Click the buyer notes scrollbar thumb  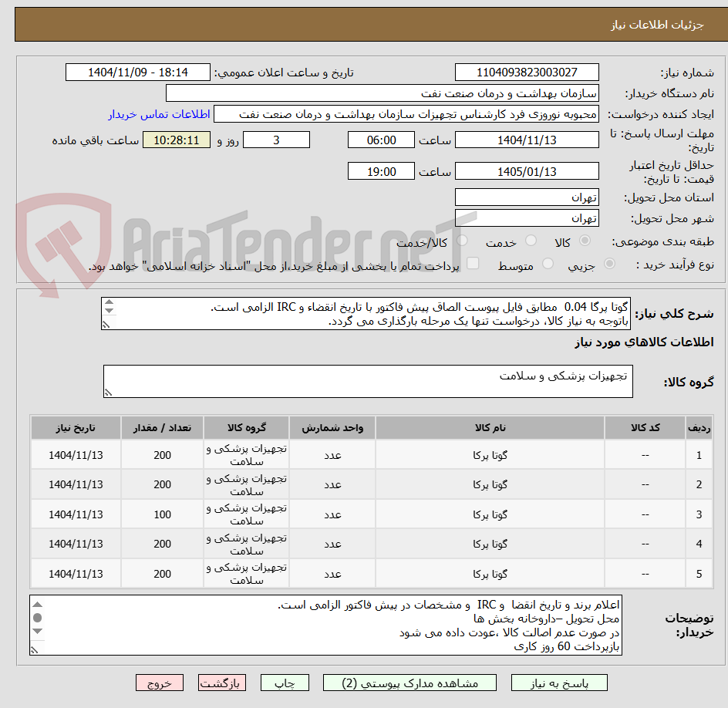38,618
